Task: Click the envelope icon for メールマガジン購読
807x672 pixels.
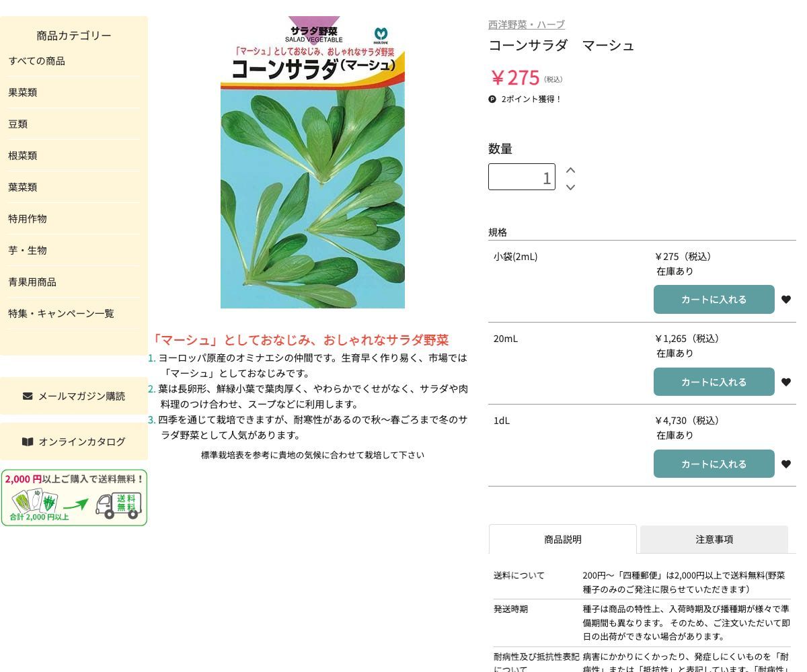Action: point(27,396)
